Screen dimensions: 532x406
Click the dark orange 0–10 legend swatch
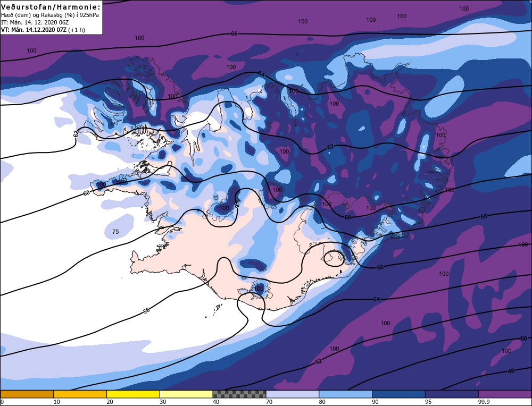point(27,394)
